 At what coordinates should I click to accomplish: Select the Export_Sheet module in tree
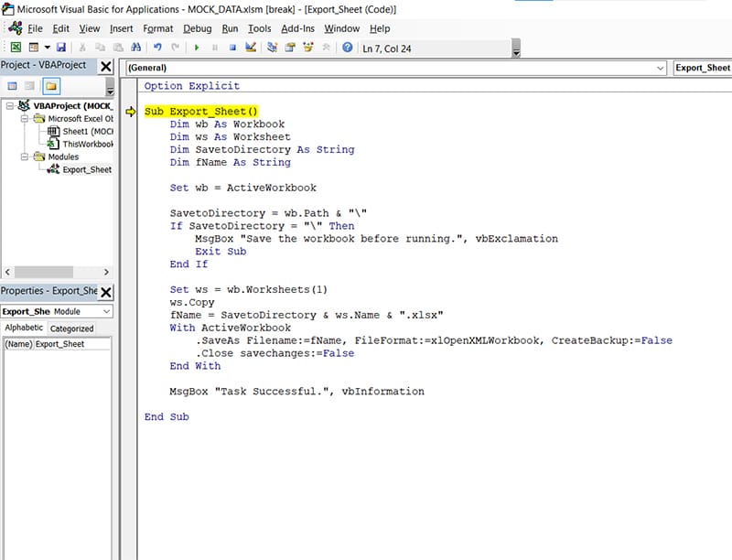point(86,169)
